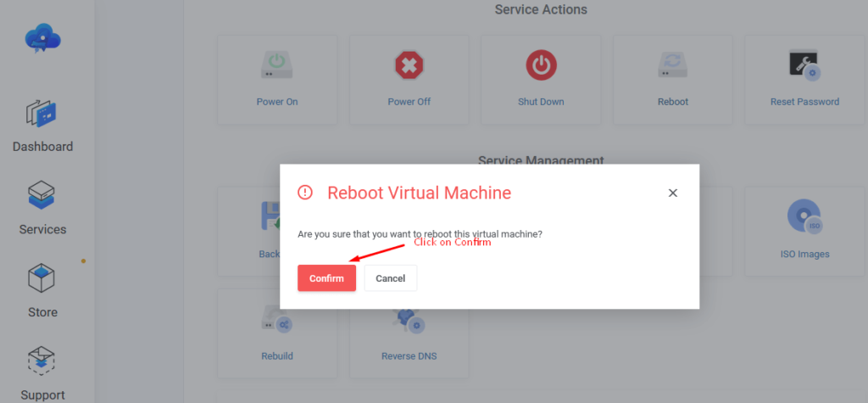Click the red Power Off icon
Viewport: 868px width, 403px height.
click(409, 65)
